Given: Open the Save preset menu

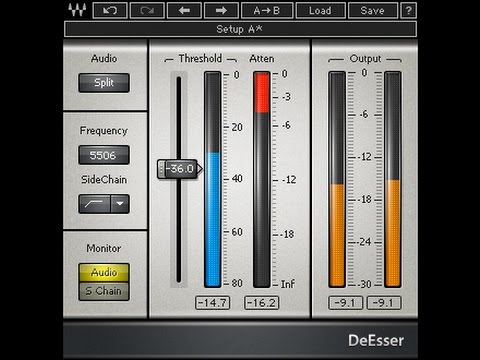Looking at the screenshot, I should pyautogui.click(x=373, y=10).
